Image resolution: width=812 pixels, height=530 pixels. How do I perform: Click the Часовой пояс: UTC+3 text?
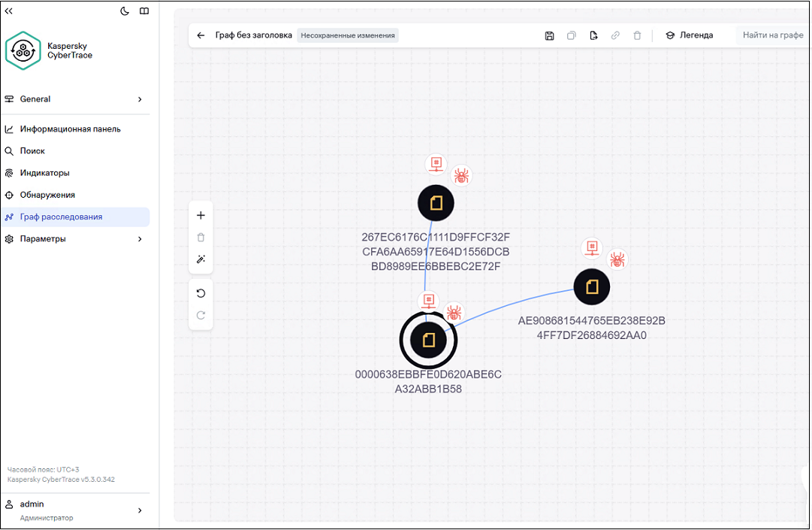click(x=43, y=469)
